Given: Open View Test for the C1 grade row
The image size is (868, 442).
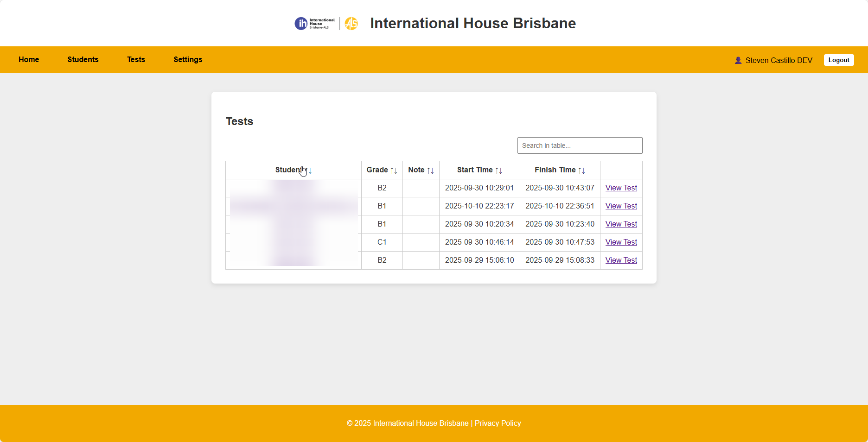Looking at the screenshot, I should click(x=621, y=242).
